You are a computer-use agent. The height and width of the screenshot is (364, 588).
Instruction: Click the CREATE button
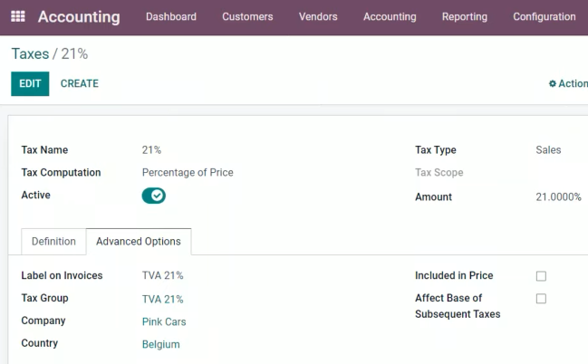click(80, 83)
